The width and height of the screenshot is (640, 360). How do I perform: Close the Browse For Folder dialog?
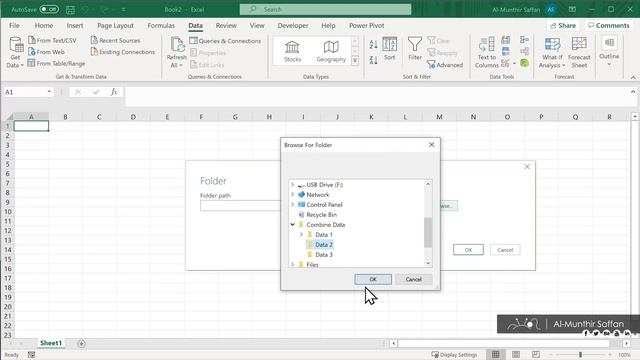click(431, 144)
